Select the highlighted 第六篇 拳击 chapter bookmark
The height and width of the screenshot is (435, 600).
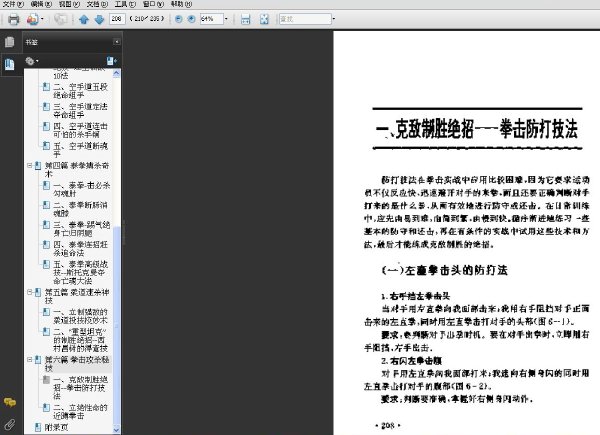pyautogui.click(x=77, y=363)
